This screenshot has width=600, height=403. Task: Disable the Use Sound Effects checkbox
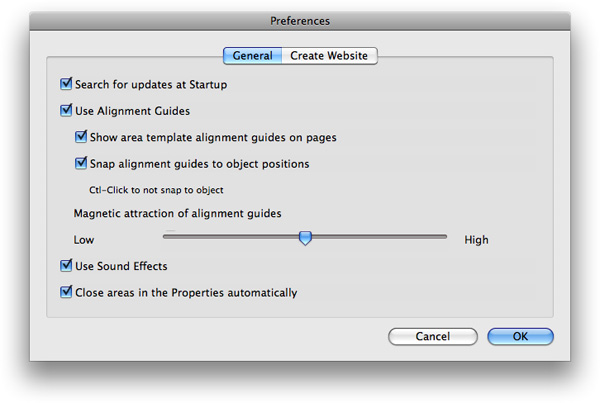66,266
